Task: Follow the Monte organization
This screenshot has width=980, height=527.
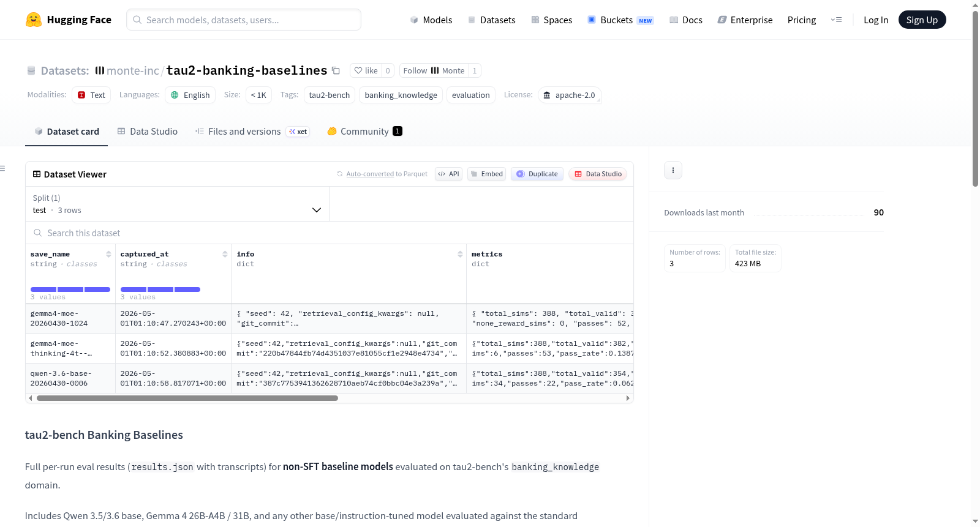Action: (x=434, y=70)
